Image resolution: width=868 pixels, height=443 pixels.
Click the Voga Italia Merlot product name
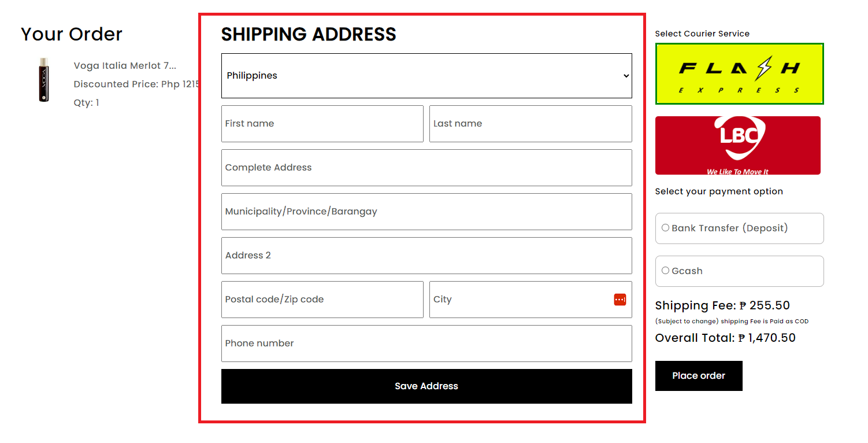tap(125, 66)
